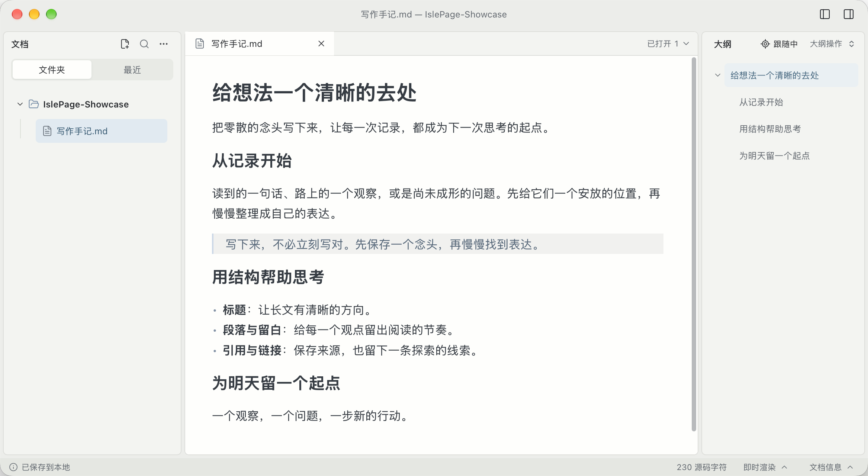The width and height of the screenshot is (868, 476).
Task: Open the 已打开 1 dropdown
Action: click(x=668, y=44)
